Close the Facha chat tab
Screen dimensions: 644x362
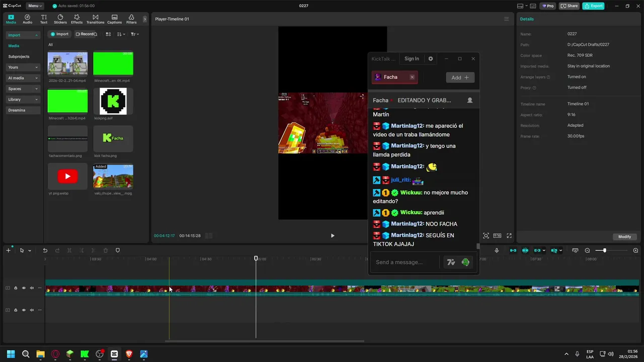[412, 77]
